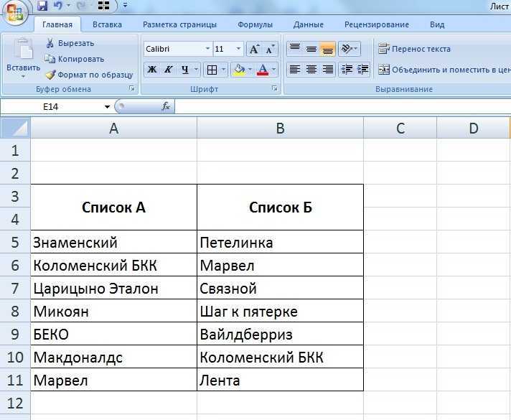Open the font size 11 dropdown
Viewport: 511px width, 420px height.
(x=238, y=49)
